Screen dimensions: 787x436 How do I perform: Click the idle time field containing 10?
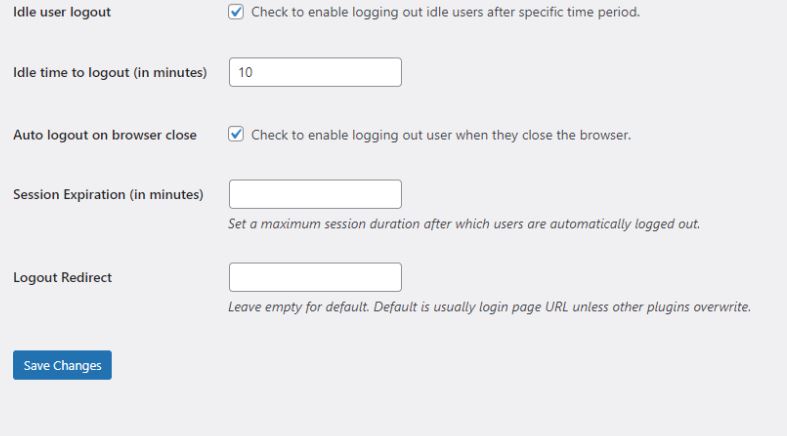point(315,72)
